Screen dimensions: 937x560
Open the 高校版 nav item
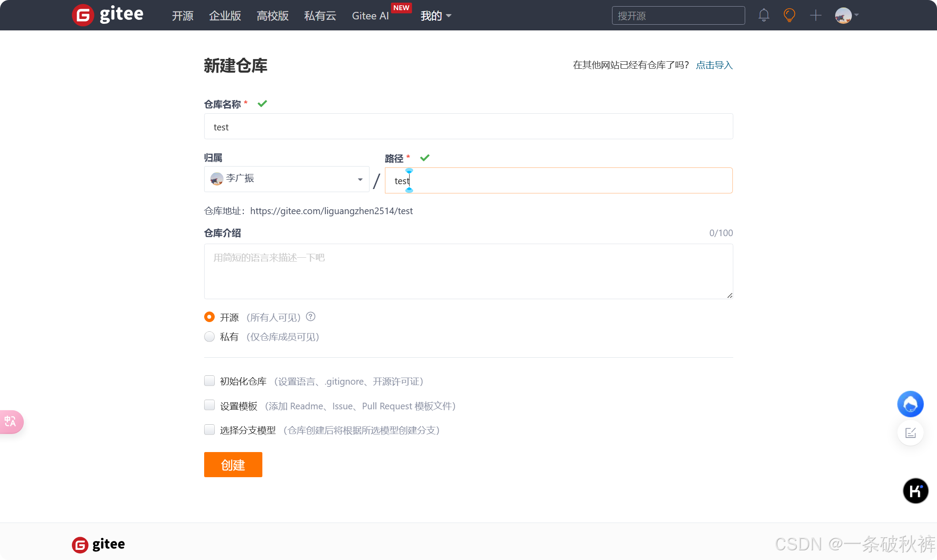coord(273,16)
